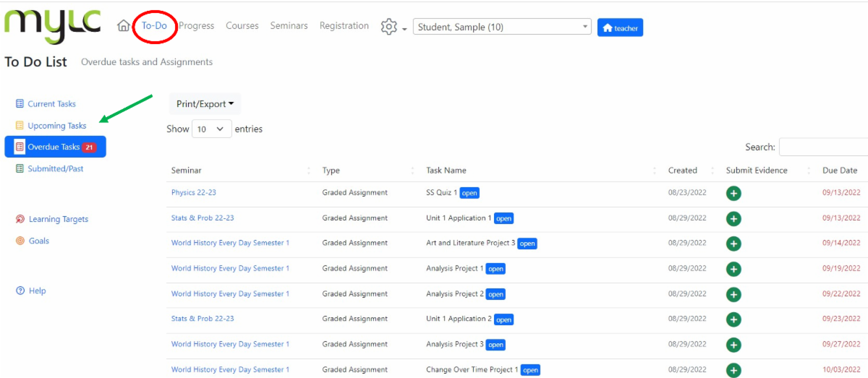Expand the Student, Sample (10) dropdown

point(502,27)
